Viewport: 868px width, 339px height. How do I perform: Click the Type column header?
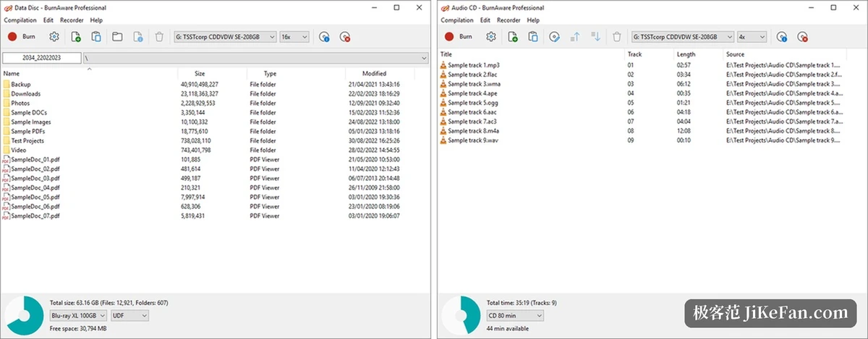[295, 73]
